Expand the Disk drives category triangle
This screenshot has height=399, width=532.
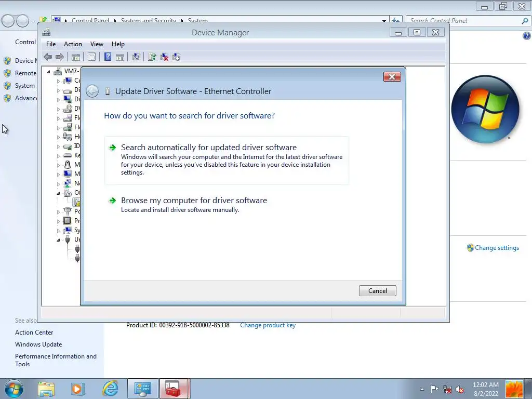[58, 90]
